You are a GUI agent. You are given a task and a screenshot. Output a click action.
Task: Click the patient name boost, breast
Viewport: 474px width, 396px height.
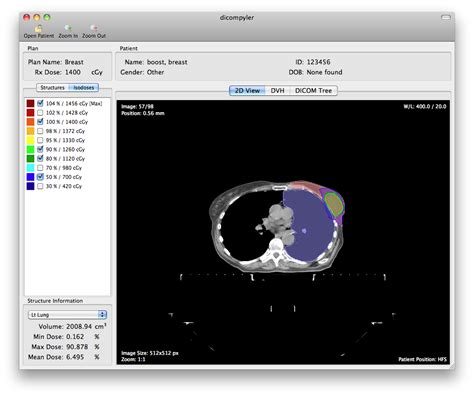167,62
